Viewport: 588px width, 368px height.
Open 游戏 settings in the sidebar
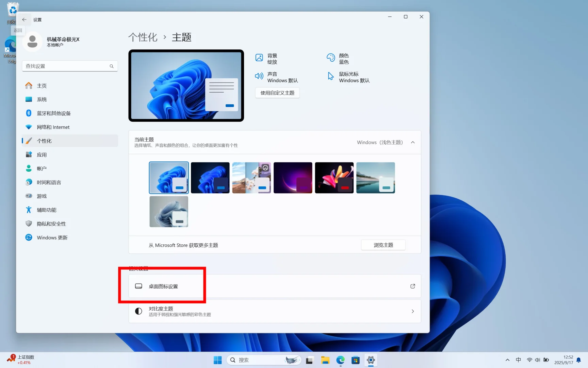42,196
